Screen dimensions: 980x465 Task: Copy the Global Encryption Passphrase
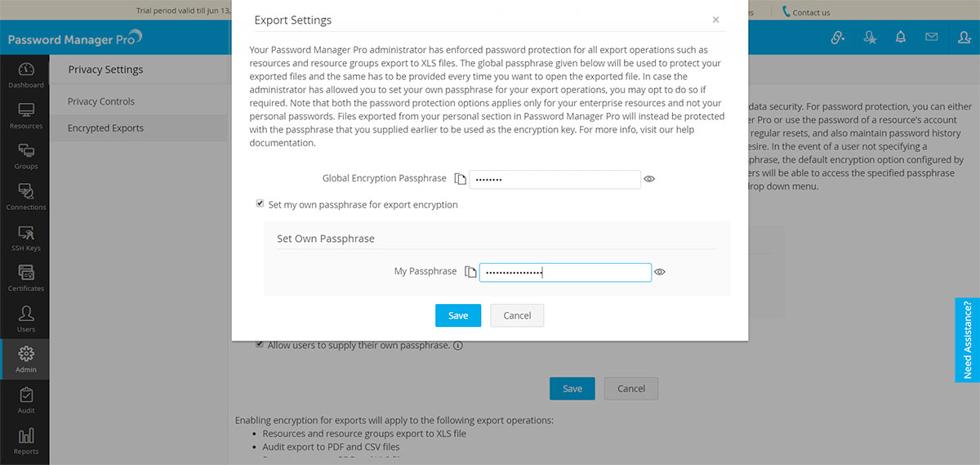point(461,179)
